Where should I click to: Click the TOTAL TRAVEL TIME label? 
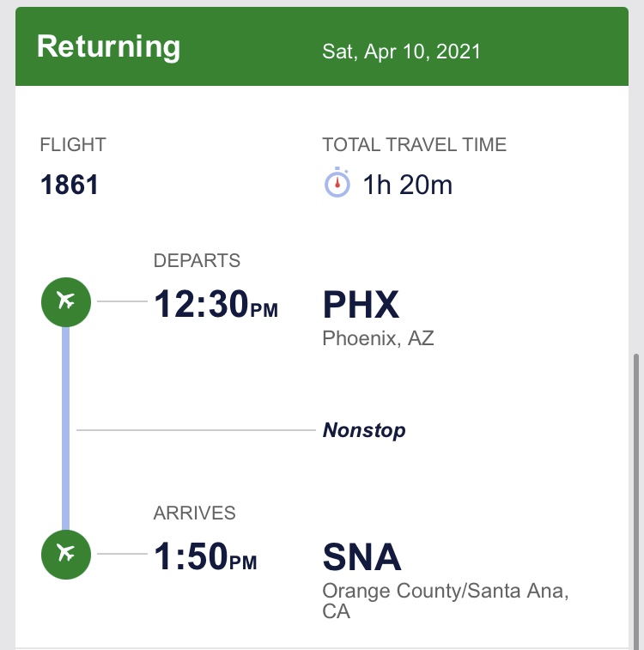click(415, 145)
